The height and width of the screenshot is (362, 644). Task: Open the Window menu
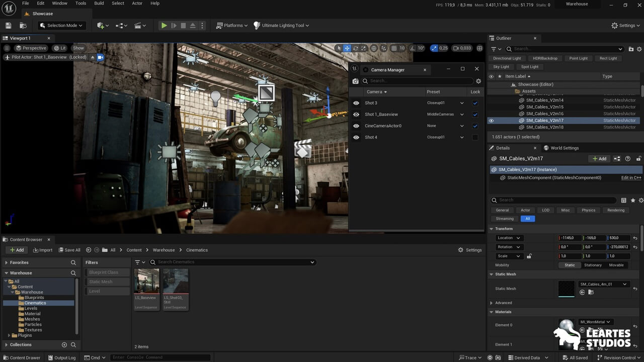click(59, 4)
